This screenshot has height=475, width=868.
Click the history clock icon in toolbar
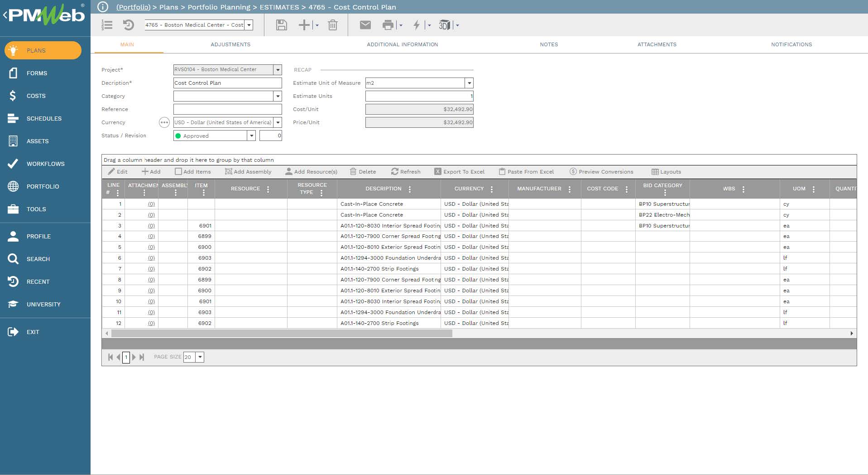click(x=129, y=25)
